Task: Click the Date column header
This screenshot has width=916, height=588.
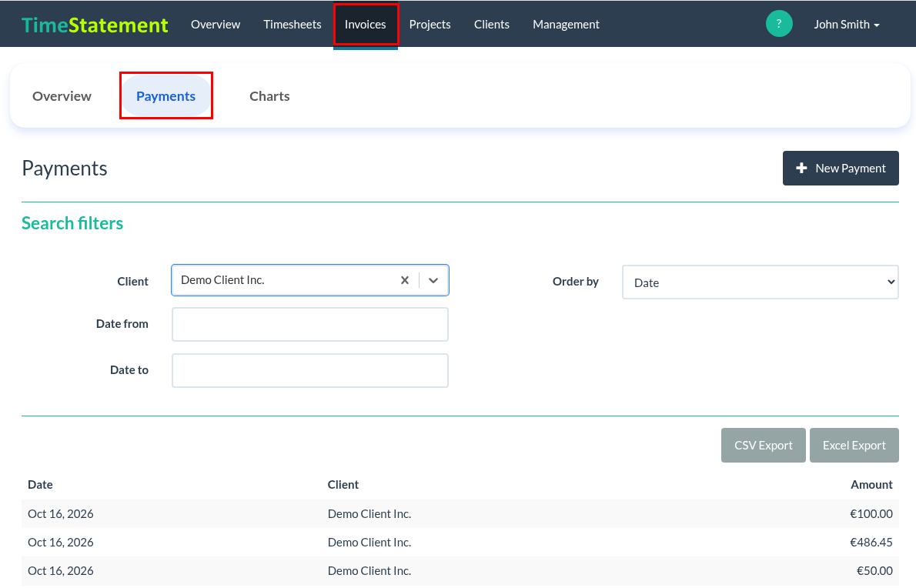Action: [x=40, y=485]
